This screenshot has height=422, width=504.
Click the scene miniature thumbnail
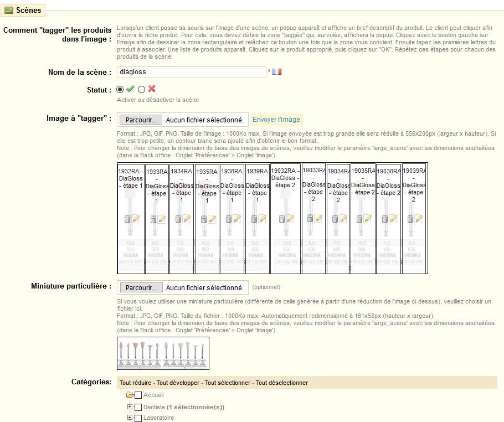point(163,353)
